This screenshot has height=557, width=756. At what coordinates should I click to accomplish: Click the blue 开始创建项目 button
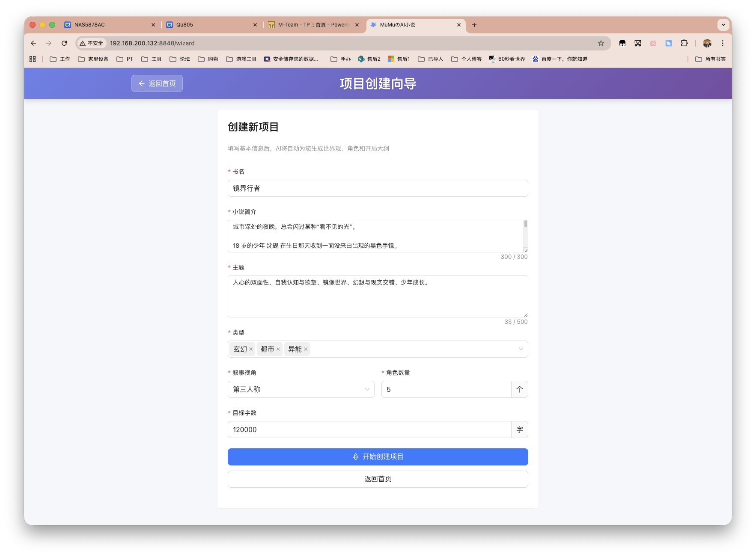pyautogui.click(x=378, y=457)
